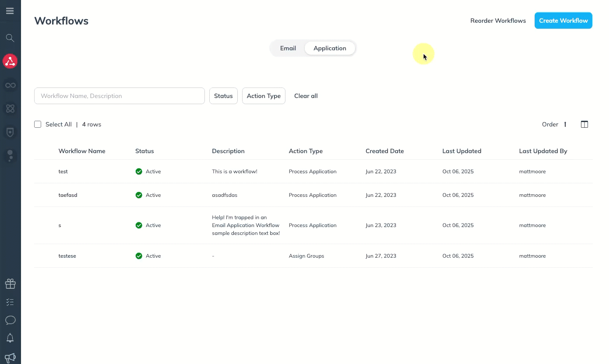Screen dimensions: 609x364
Task: Click the Create Workflow button
Action: [x=563, y=21]
